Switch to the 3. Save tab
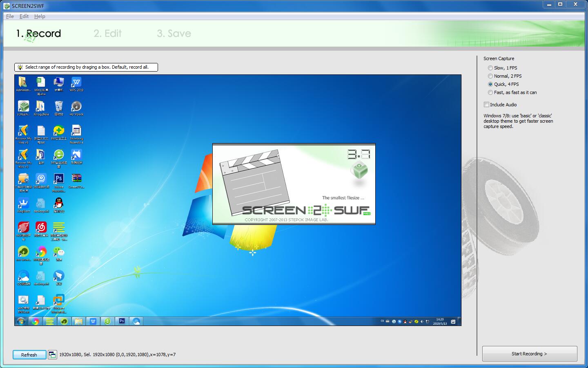The image size is (588, 368). point(174,34)
